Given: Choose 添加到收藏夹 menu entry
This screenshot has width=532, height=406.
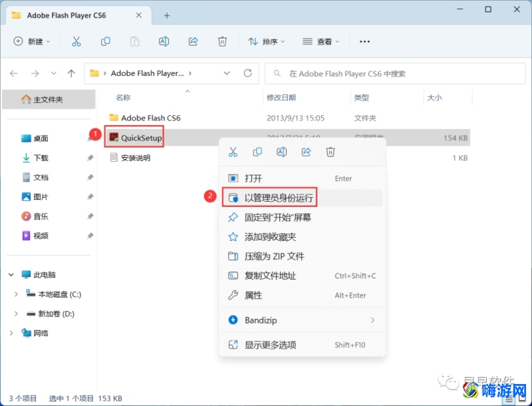Looking at the screenshot, I should coord(302,236).
